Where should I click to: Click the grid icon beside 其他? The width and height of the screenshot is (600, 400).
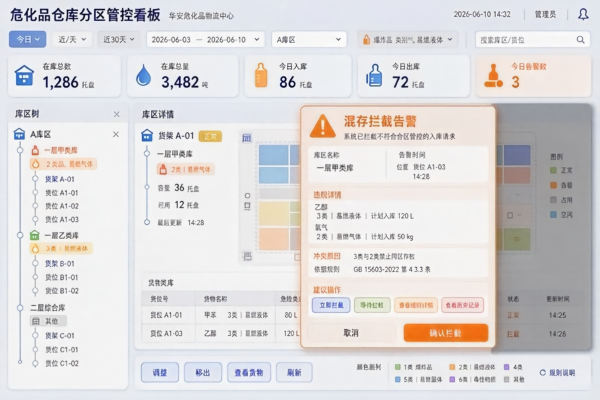[36, 321]
